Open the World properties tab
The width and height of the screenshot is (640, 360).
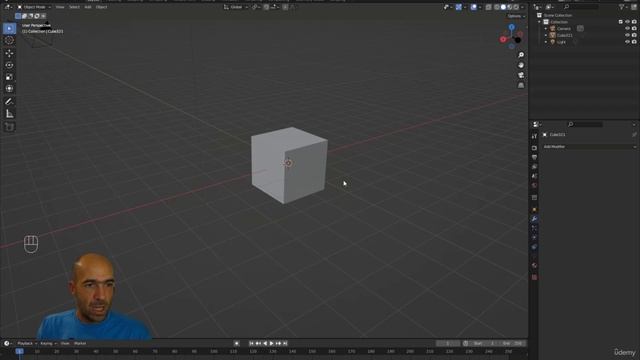[534, 185]
